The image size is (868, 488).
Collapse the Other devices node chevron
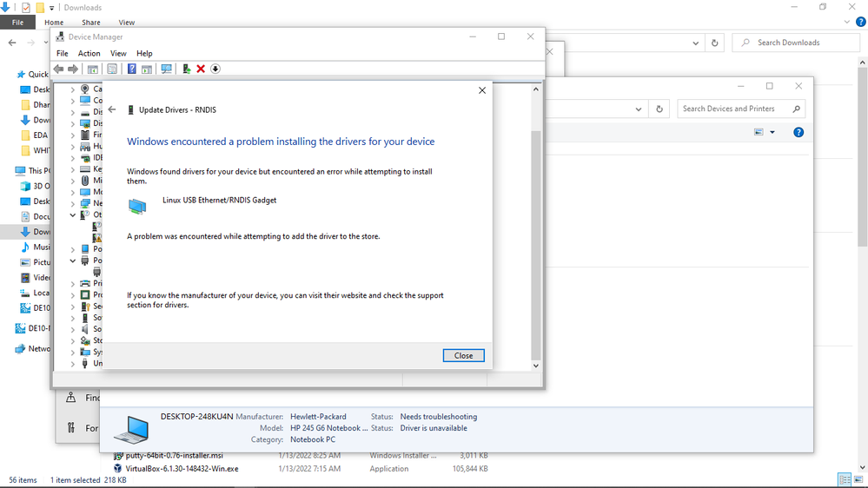(72, 214)
